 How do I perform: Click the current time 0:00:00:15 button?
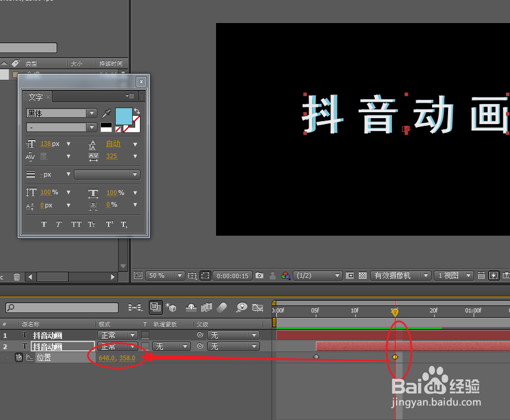(233, 276)
